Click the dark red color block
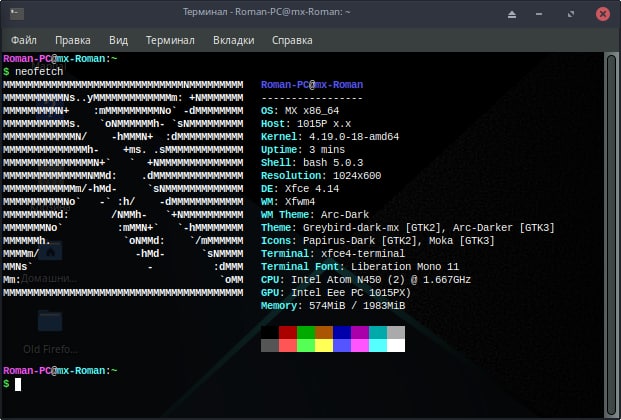The width and height of the screenshot is (621, 420). pyautogui.click(x=288, y=332)
